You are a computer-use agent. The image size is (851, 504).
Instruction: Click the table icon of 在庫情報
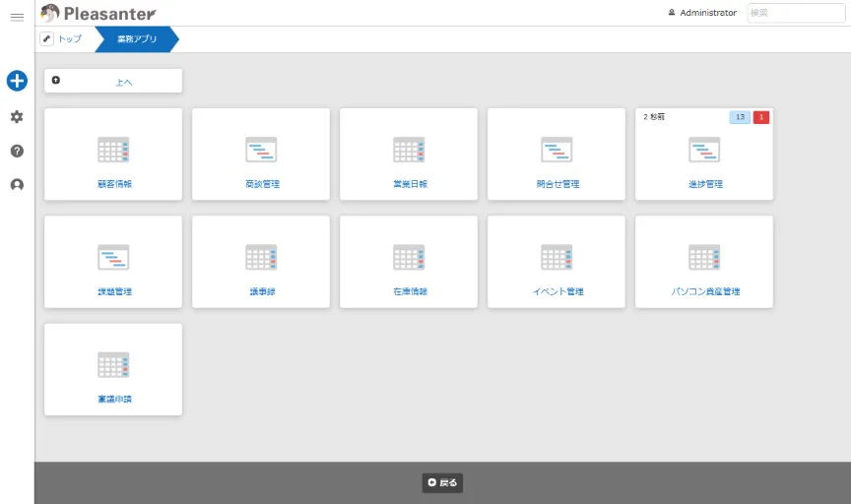[x=409, y=257]
